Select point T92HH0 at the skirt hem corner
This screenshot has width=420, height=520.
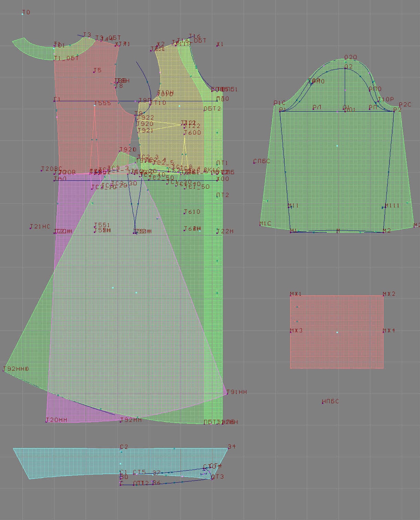tap(4, 370)
